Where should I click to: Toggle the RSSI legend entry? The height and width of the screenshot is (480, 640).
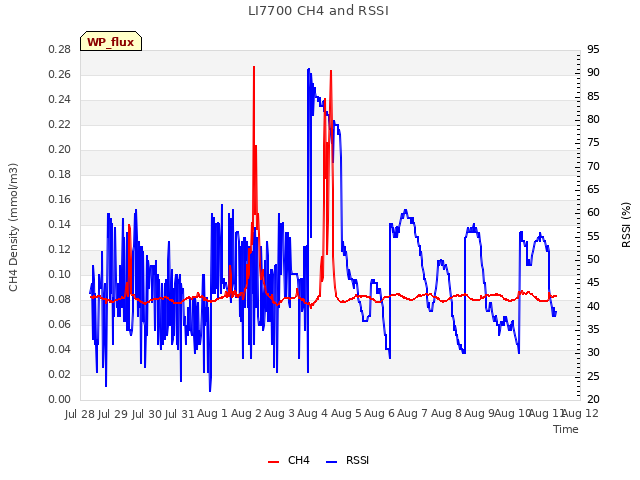pos(347,460)
